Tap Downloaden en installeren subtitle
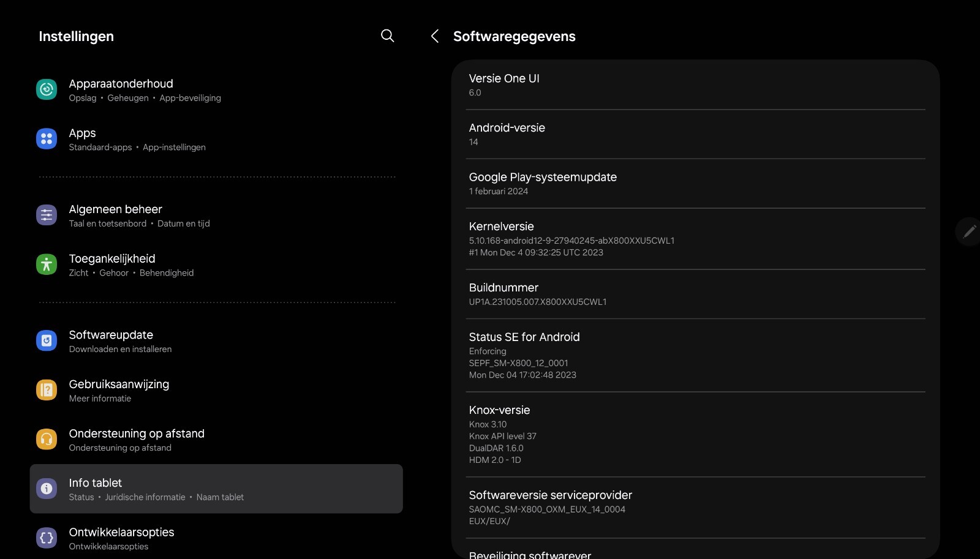980x559 pixels. point(120,349)
